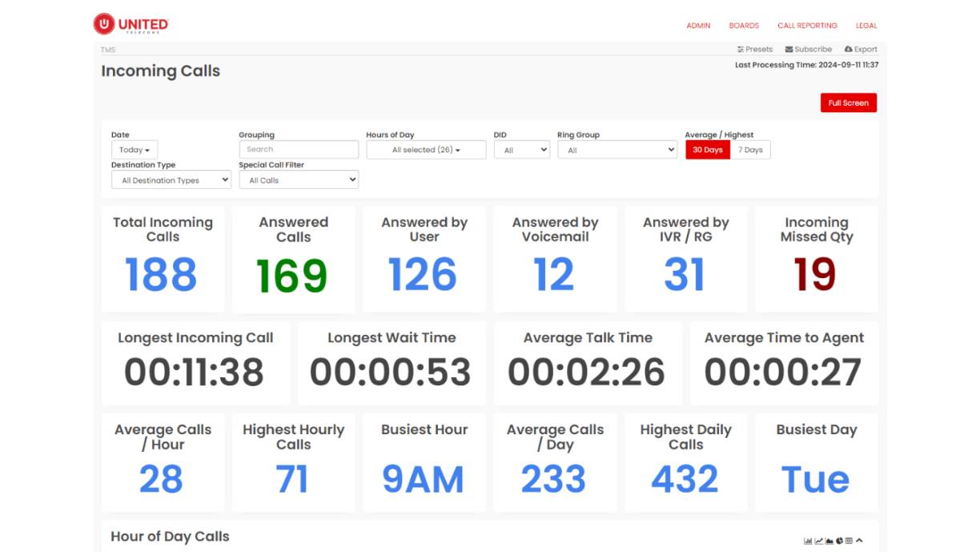The height and width of the screenshot is (552, 980).
Task: Activate Full Screen mode
Action: point(848,103)
